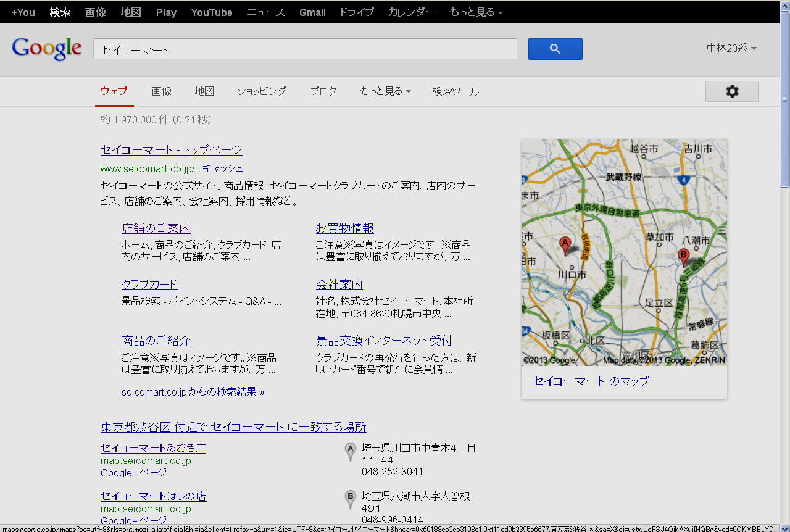Open ドライブ in the top bar

point(357,12)
